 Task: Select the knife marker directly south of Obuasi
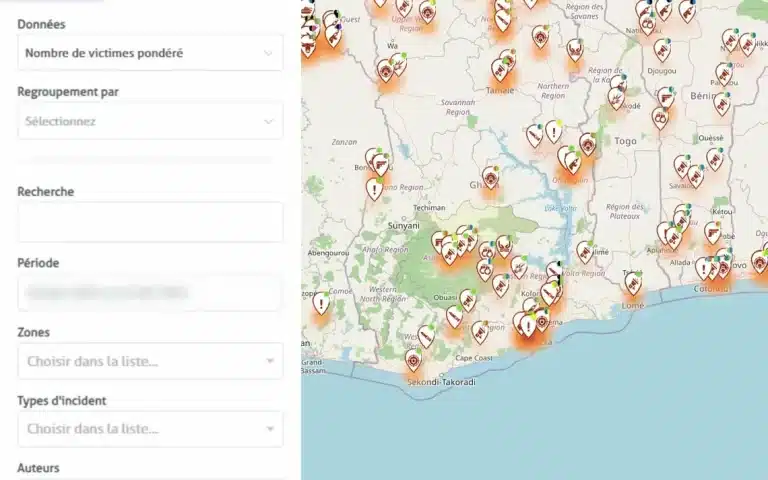[x=455, y=317]
